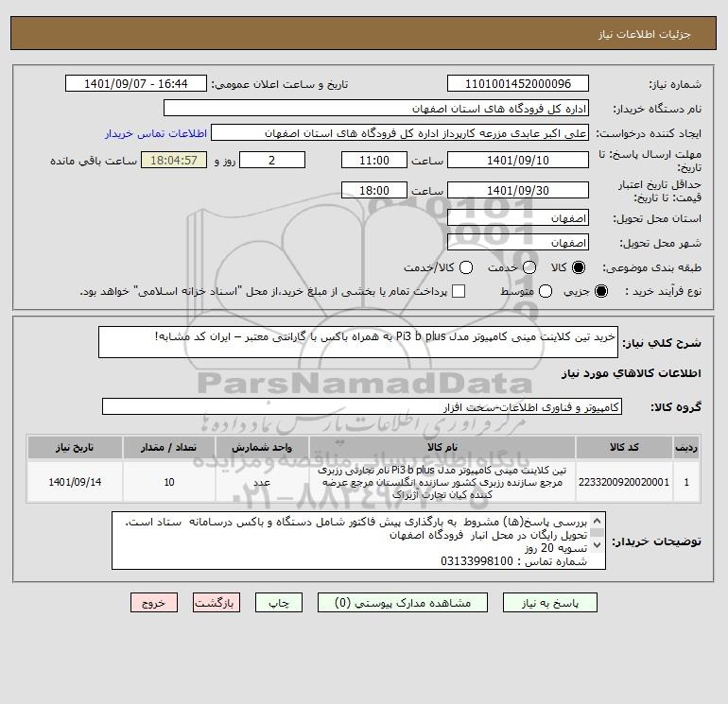Click the announcement date field 1401/09/07 - 16:44
Image resolution: width=728 pixels, height=704 pixels.
[136, 84]
